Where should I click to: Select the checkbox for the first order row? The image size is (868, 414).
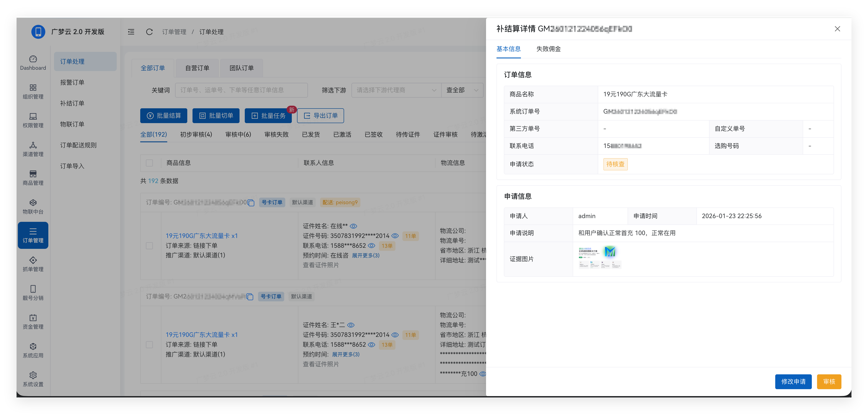(149, 246)
